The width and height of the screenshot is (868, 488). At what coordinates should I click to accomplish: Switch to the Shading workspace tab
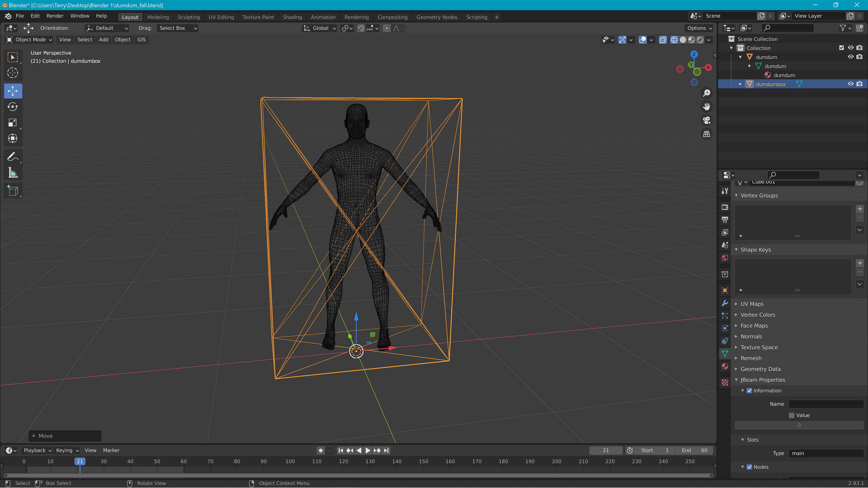(x=292, y=17)
